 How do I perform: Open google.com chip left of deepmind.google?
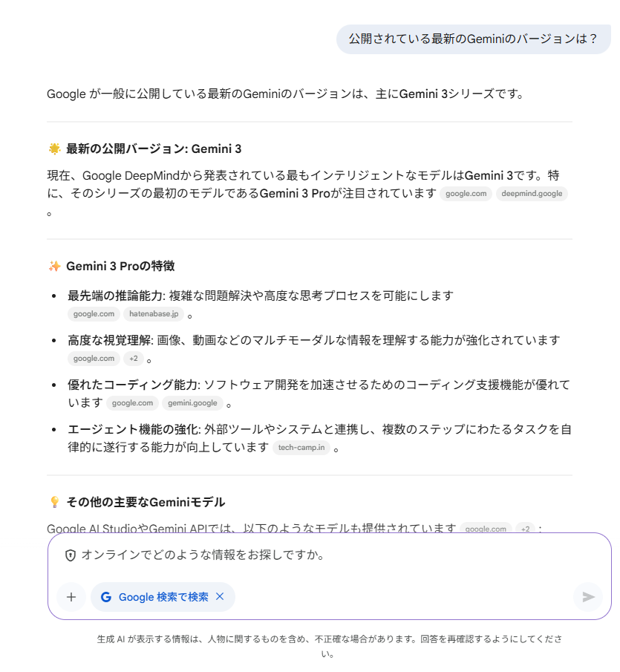466,194
